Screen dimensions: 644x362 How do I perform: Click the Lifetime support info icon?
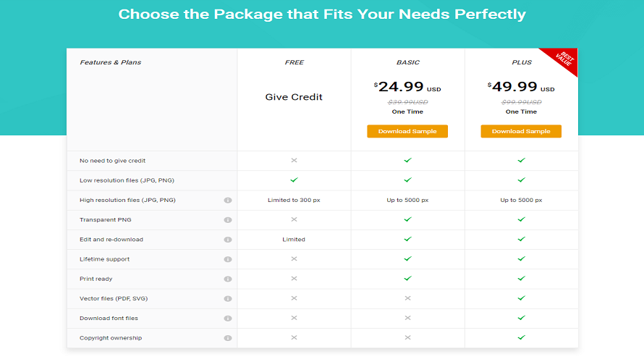228,259
